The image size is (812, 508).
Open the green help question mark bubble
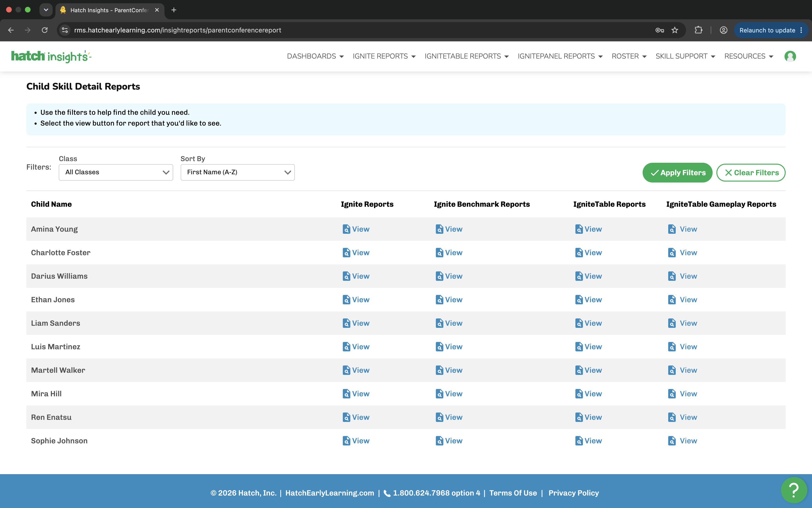pyautogui.click(x=793, y=490)
